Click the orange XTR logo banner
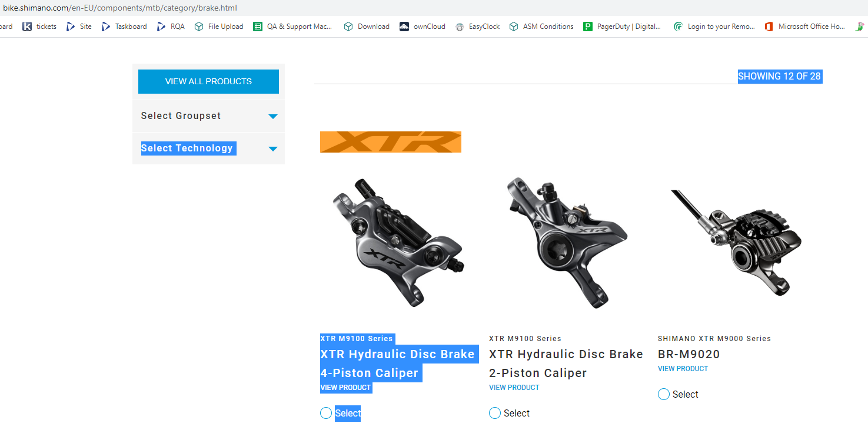Screen dimensions: 868x423 391,142
